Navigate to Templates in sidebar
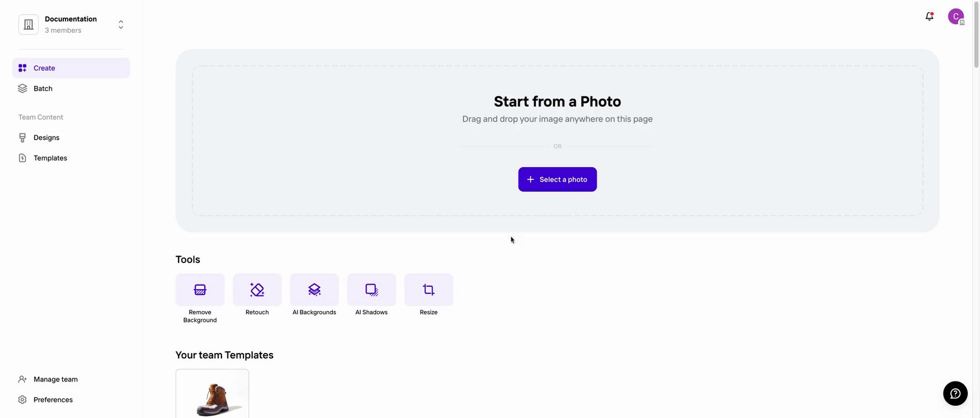 50,158
